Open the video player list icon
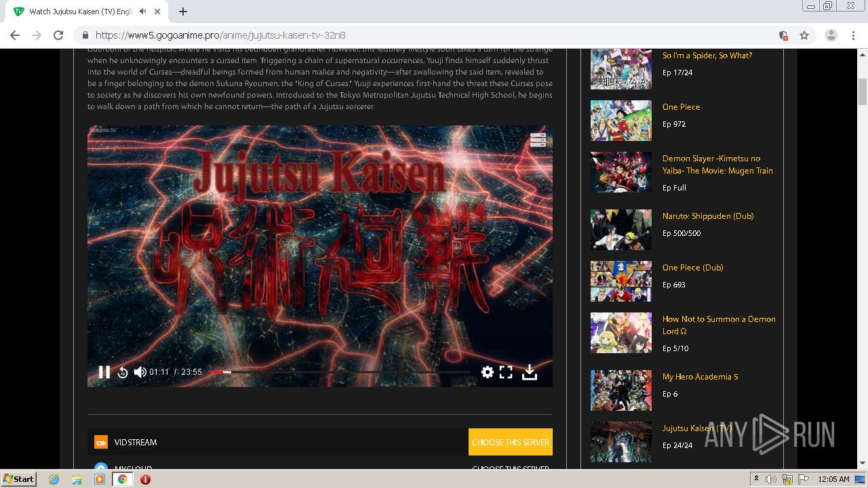This screenshot has height=488, width=868. pyautogui.click(x=538, y=140)
